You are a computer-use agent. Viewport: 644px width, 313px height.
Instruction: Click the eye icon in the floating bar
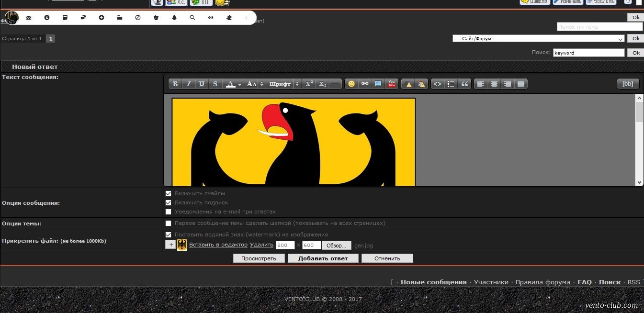pyautogui.click(x=211, y=18)
